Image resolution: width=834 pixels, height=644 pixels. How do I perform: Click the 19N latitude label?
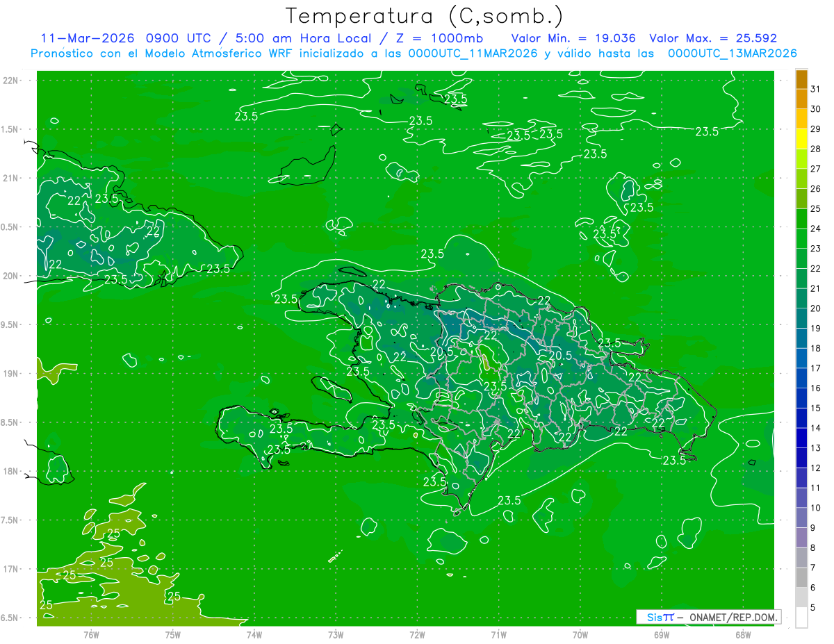tap(10, 374)
